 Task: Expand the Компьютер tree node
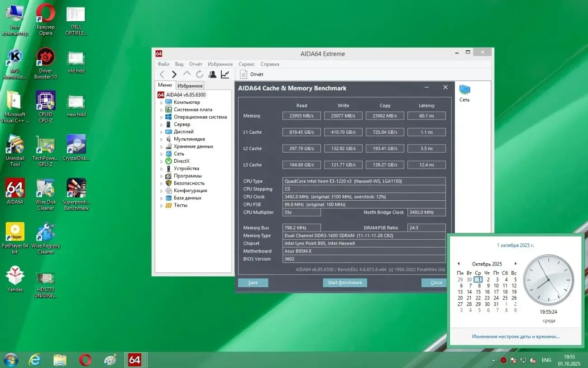click(161, 102)
